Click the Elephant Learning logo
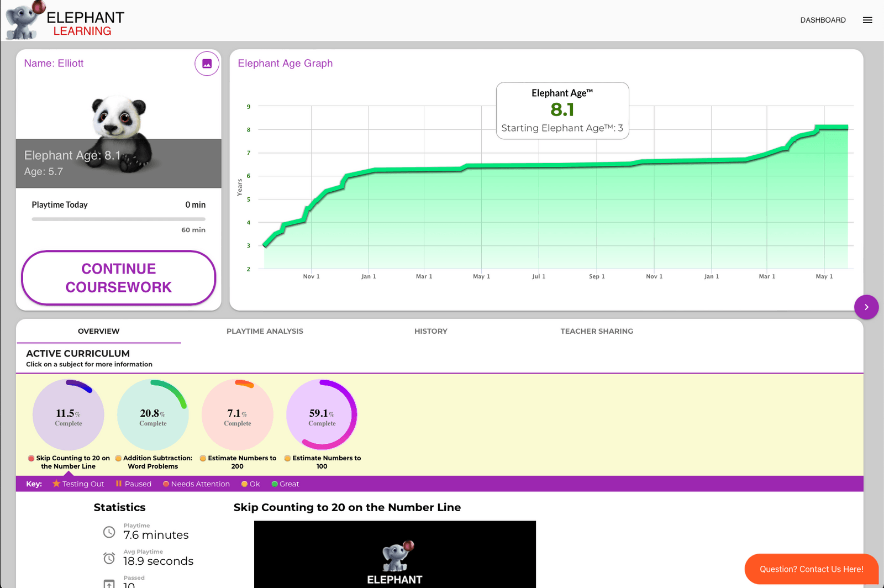The height and width of the screenshot is (588, 884). [65, 21]
